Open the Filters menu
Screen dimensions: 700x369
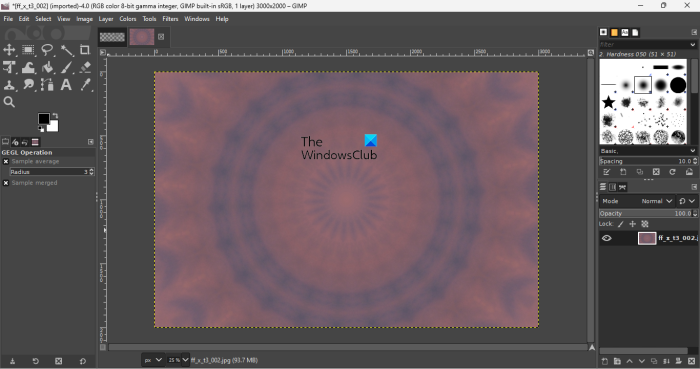170,19
